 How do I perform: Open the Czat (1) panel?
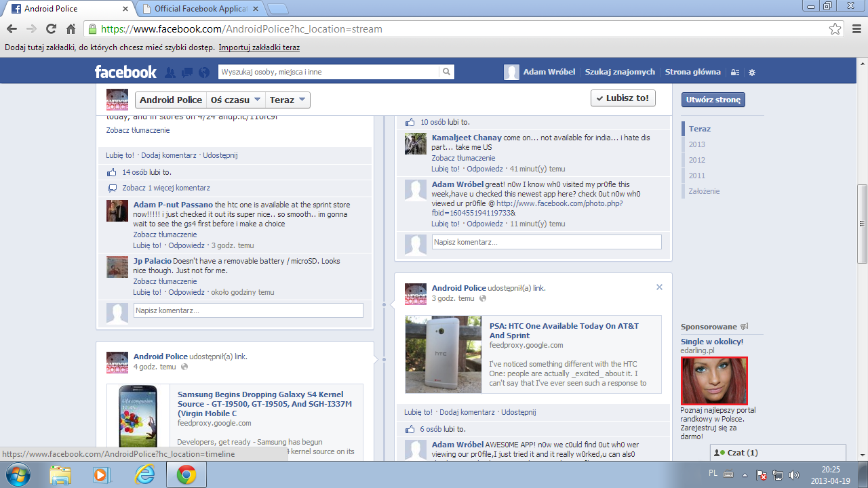(x=778, y=453)
